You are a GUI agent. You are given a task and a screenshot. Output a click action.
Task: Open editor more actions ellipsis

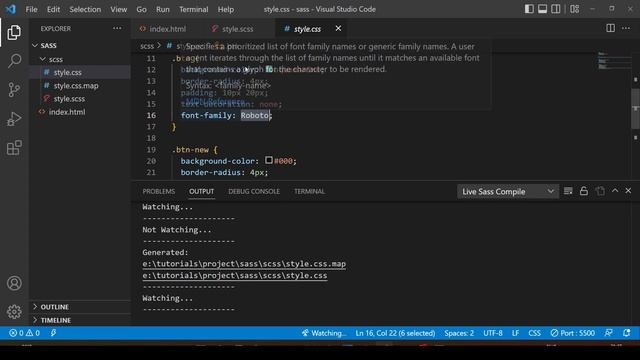click(626, 28)
